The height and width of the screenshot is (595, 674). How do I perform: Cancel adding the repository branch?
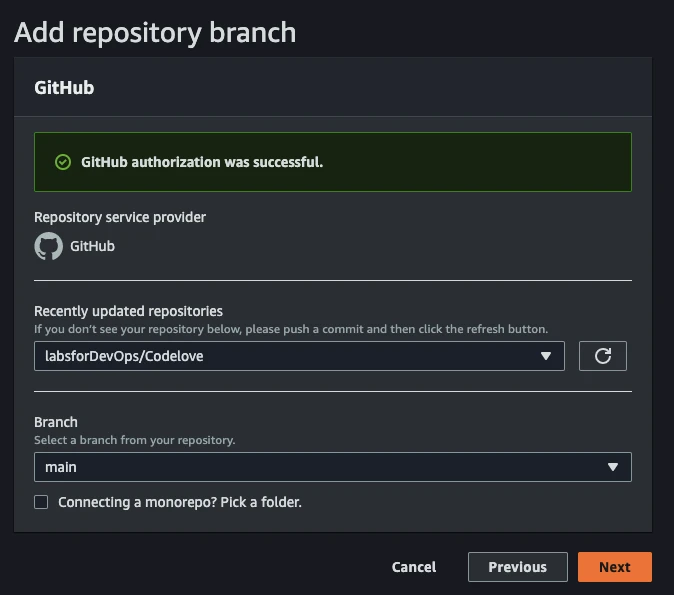tap(414, 567)
